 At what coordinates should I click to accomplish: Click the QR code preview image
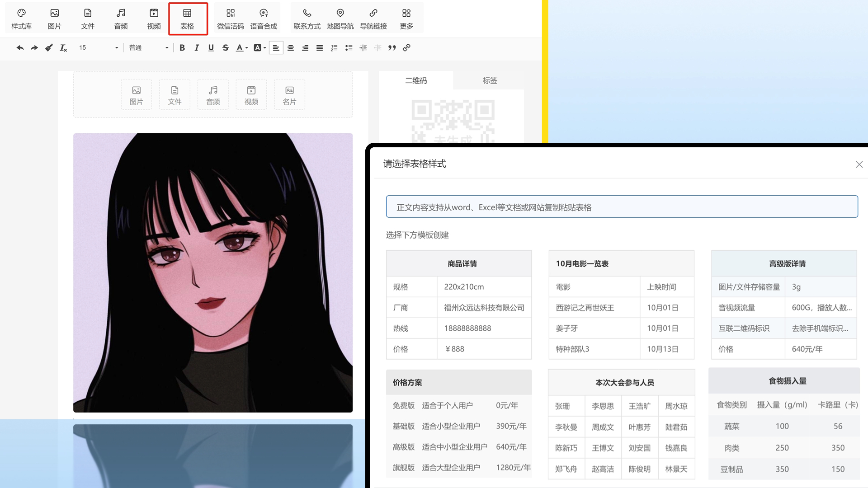pos(453,121)
